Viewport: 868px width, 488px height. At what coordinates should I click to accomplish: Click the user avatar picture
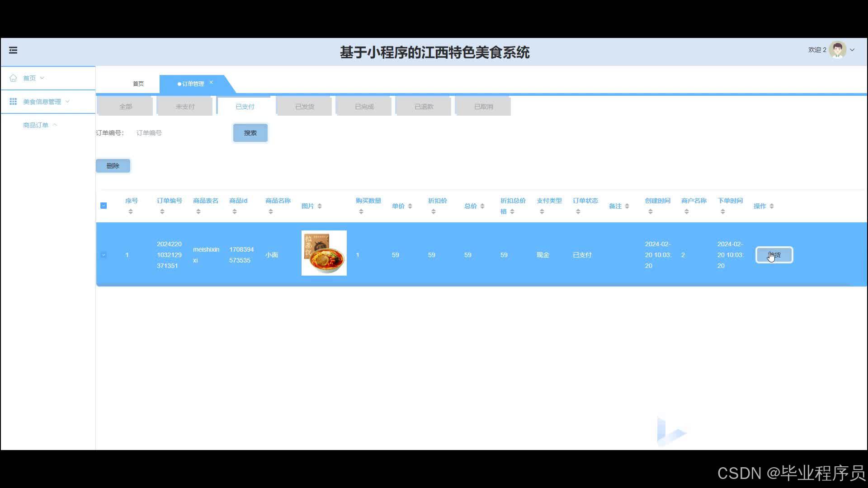coord(837,50)
